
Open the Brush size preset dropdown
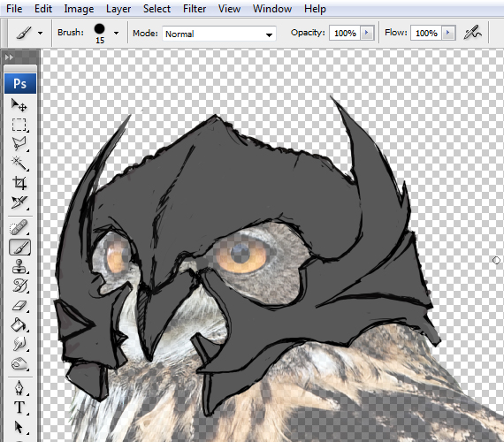[x=116, y=33]
